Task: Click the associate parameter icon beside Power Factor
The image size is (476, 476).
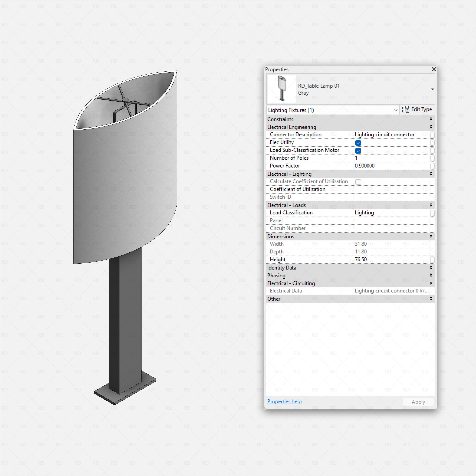Action: pyautogui.click(x=432, y=166)
